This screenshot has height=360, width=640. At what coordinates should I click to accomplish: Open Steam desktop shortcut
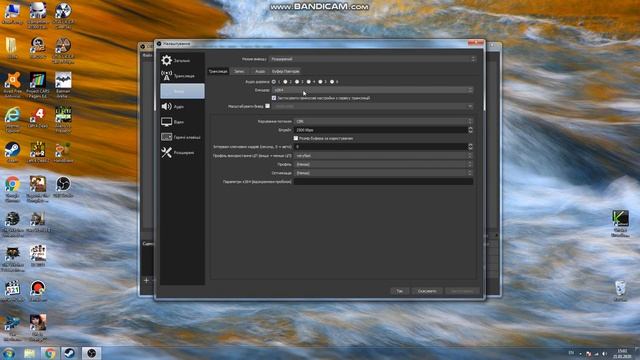13,153
